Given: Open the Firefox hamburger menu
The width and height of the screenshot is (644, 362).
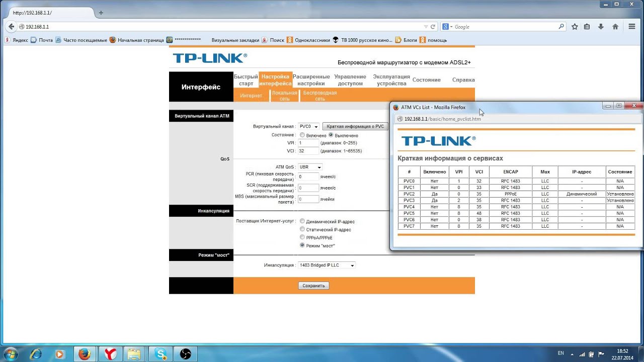Looking at the screenshot, I should pyautogui.click(x=632, y=27).
